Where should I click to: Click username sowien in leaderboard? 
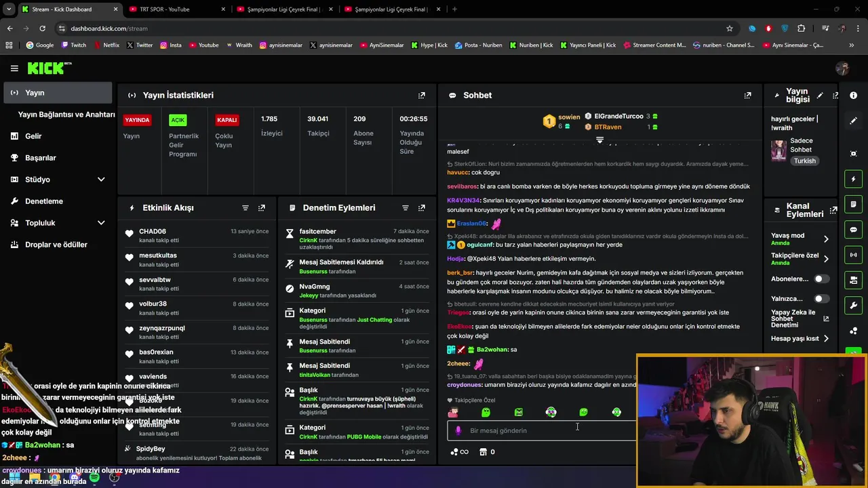click(x=569, y=117)
